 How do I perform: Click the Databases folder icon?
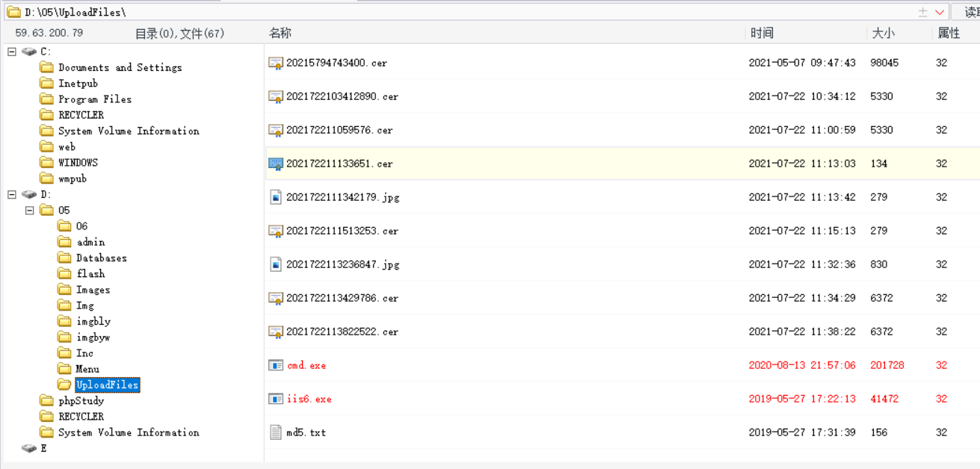[64, 258]
